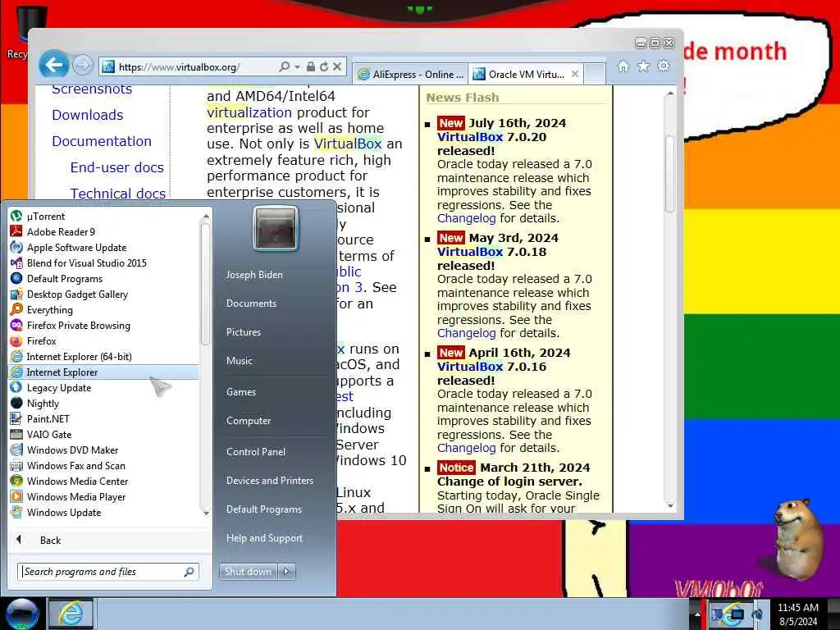The height and width of the screenshot is (630, 840).
Task: Close the Oracle VM VirtualBox tab
Action: coord(575,74)
